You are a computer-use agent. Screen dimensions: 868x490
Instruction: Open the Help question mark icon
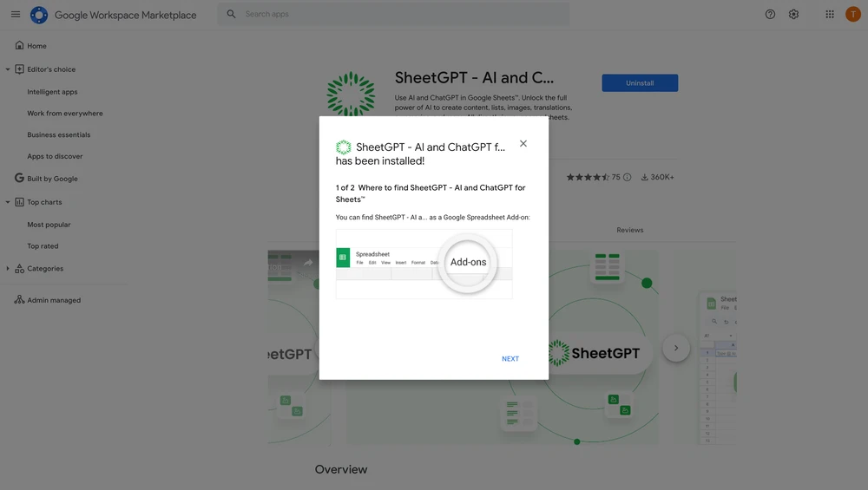coord(770,14)
